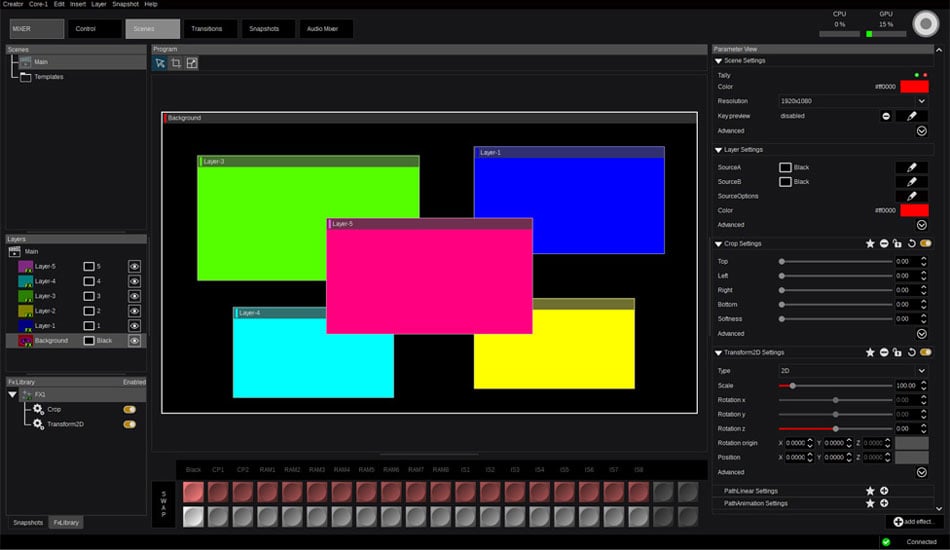The width and height of the screenshot is (950, 550).
Task: Hide the Background layer
Action: [135, 340]
